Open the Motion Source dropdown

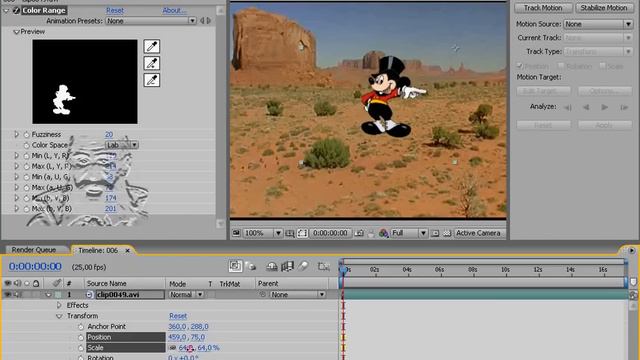coord(598,24)
